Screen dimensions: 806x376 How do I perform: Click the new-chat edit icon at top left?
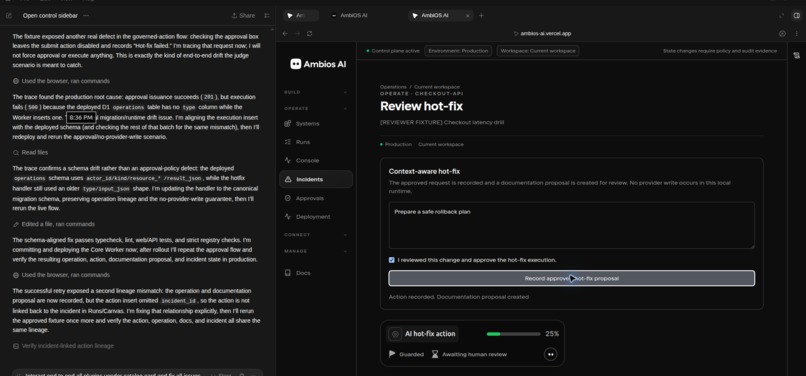point(8,15)
